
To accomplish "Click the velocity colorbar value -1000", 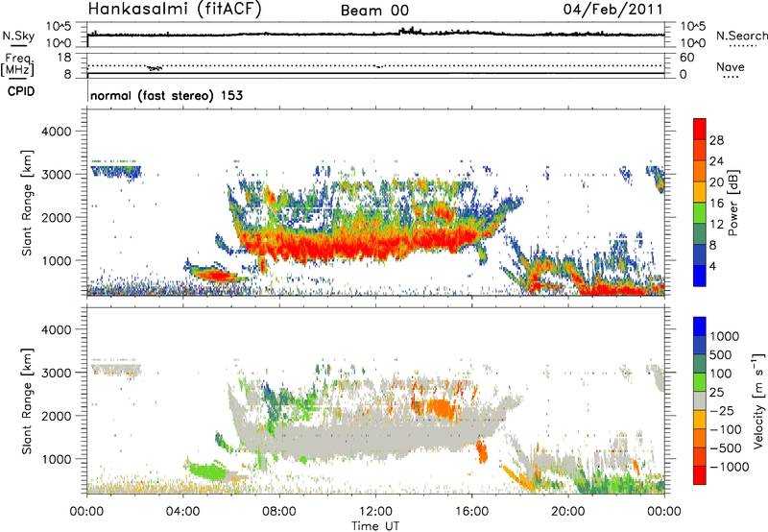I will 730,467.
